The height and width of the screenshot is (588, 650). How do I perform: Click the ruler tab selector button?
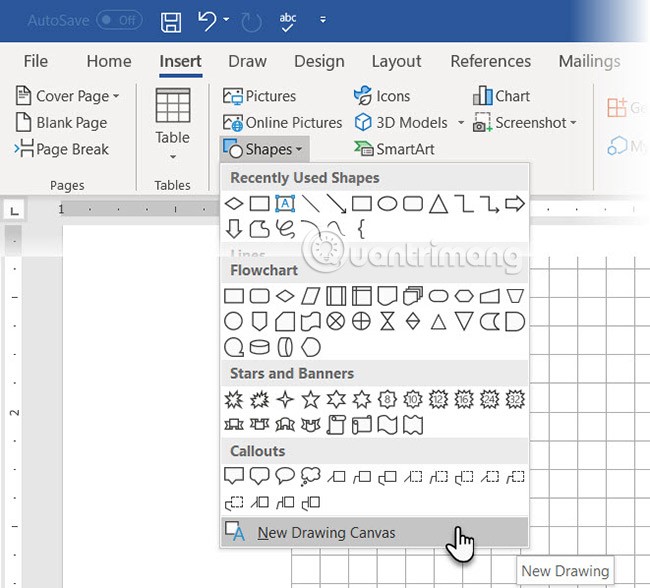(x=15, y=211)
